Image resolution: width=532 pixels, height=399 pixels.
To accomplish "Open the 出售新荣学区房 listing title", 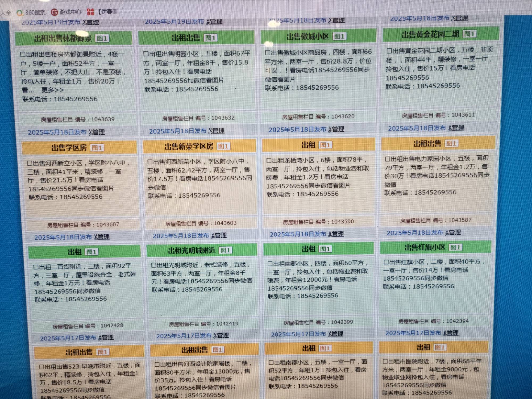I will tap(189, 147).
